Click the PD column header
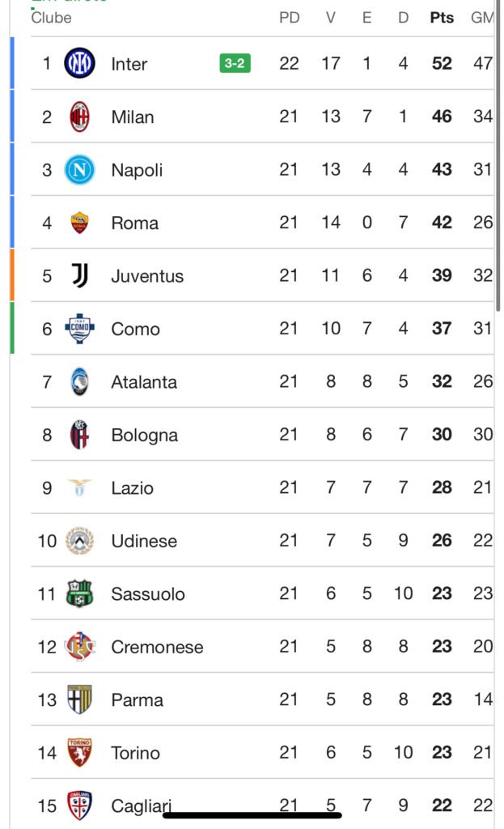 (289, 18)
